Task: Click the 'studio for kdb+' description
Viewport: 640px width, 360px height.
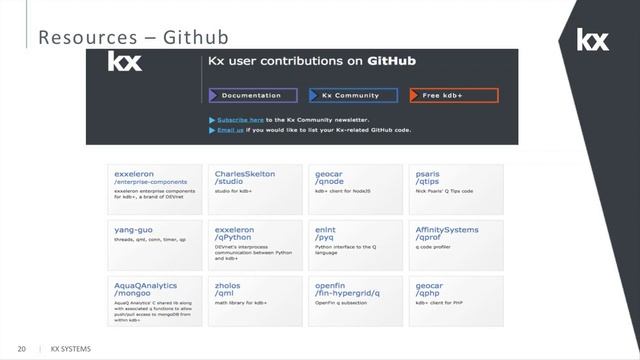Action: (233, 191)
